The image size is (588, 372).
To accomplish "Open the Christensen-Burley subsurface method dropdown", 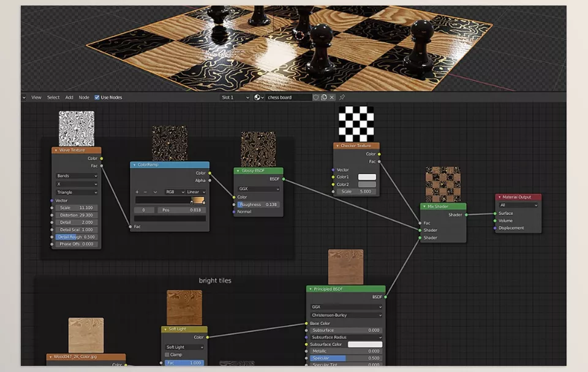I will point(346,316).
